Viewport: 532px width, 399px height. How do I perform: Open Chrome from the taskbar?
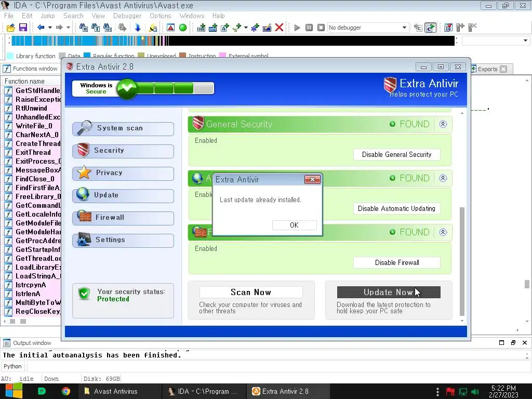point(66,391)
